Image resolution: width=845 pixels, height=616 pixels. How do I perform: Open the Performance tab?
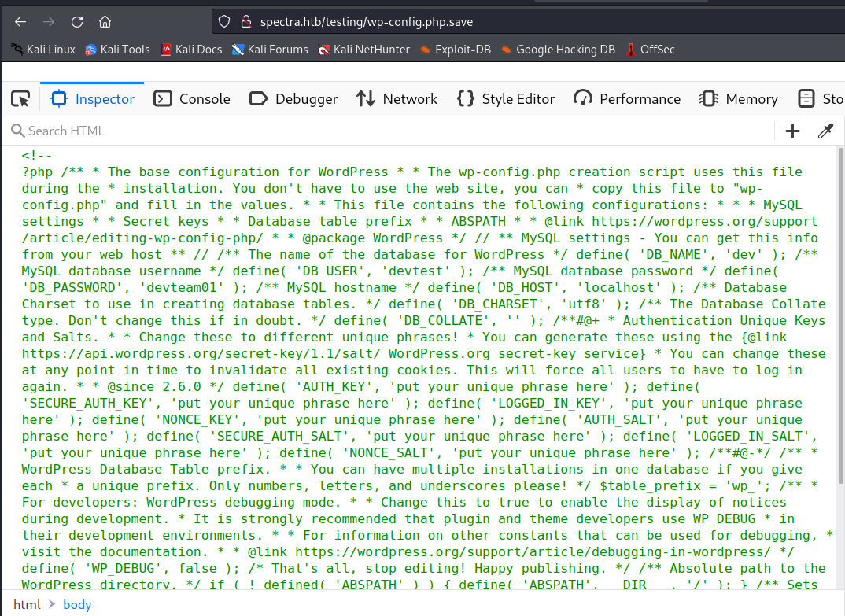click(x=627, y=99)
